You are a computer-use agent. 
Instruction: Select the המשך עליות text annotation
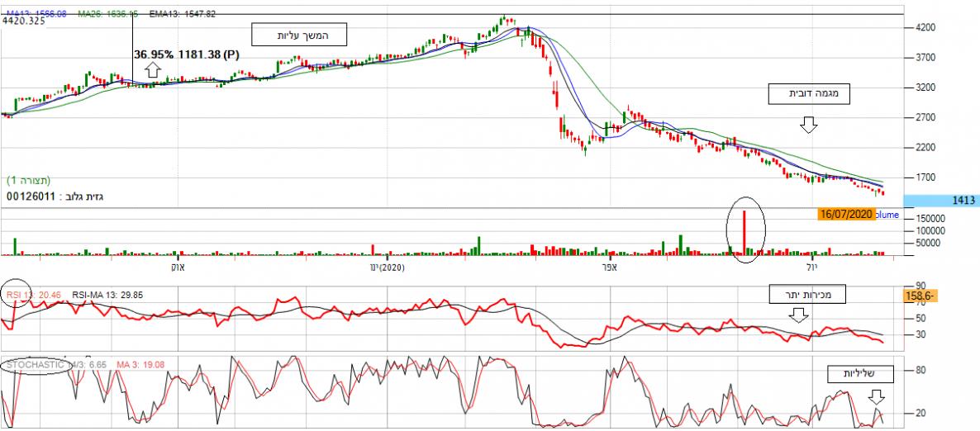point(301,35)
